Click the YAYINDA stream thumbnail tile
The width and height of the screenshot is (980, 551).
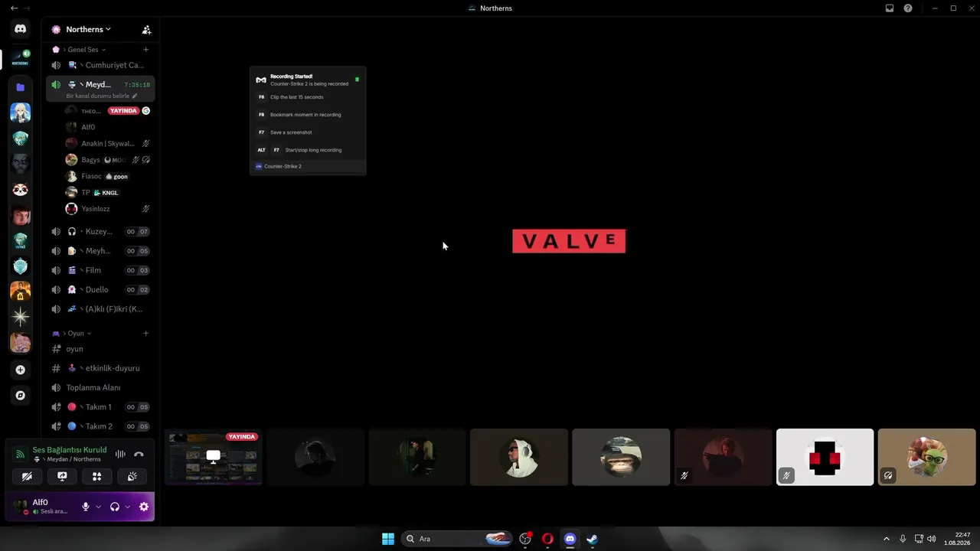point(214,457)
